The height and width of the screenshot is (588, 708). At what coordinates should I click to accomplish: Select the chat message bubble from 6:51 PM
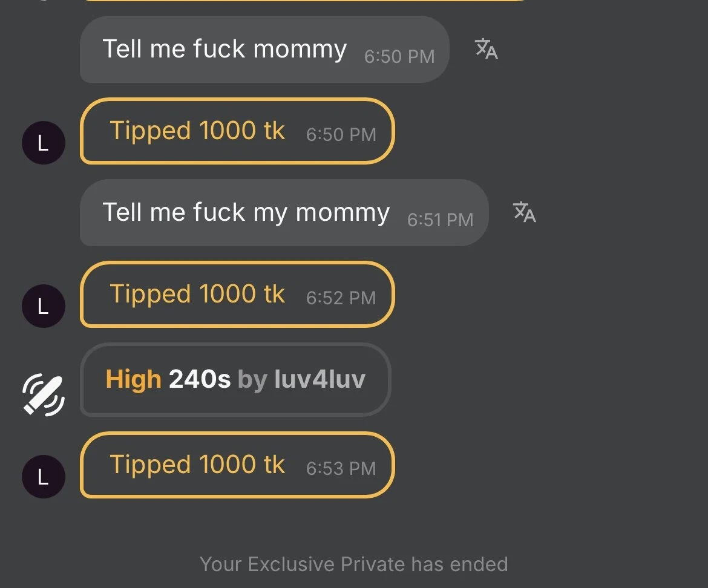(283, 213)
